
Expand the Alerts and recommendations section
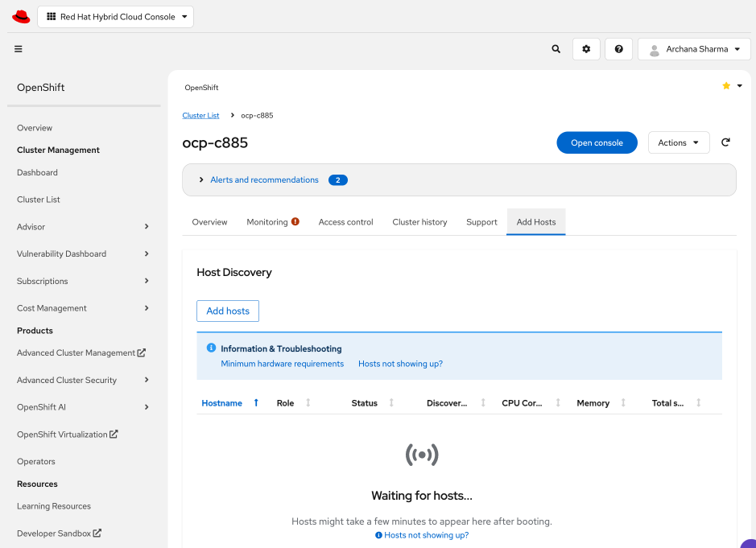[201, 179]
